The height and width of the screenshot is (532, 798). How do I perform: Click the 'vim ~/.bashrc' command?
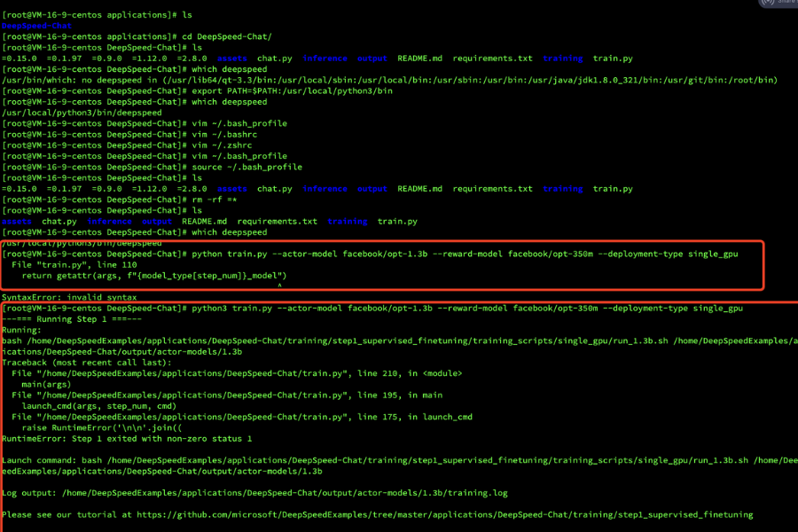[224, 135]
